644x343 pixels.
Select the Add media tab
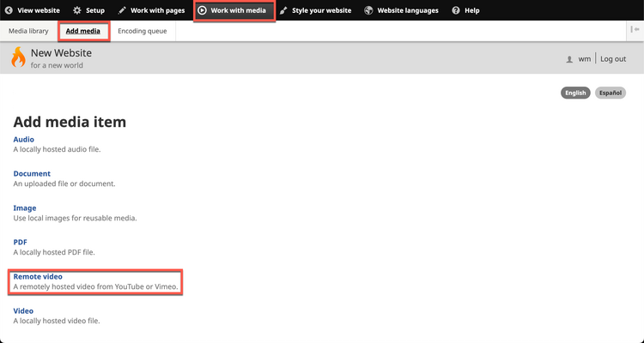(x=83, y=31)
